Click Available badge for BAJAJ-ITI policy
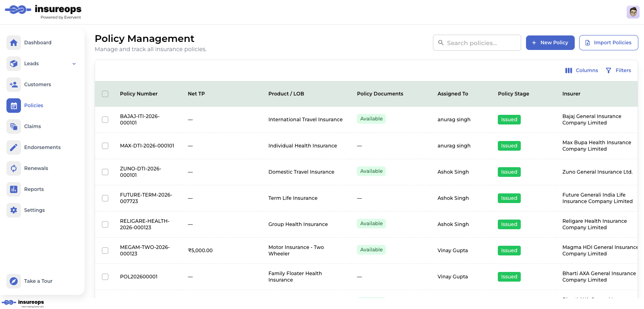 click(x=371, y=119)
